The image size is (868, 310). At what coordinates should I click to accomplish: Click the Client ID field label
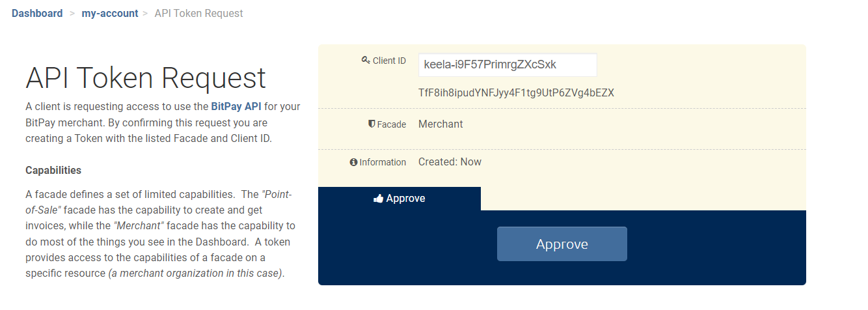pyautogui.click(x=389, y=61)
